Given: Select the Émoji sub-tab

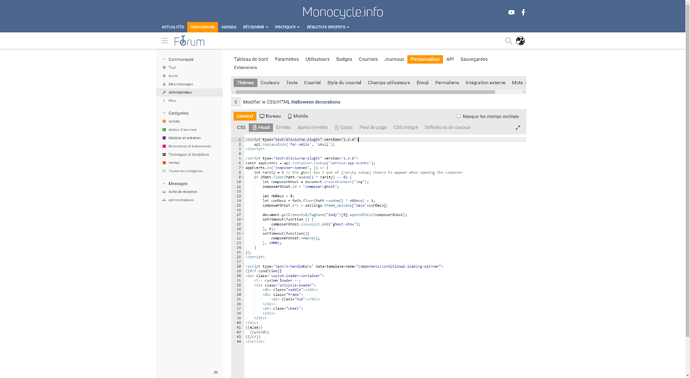Looking at the screenshot, I should (422, 83).
